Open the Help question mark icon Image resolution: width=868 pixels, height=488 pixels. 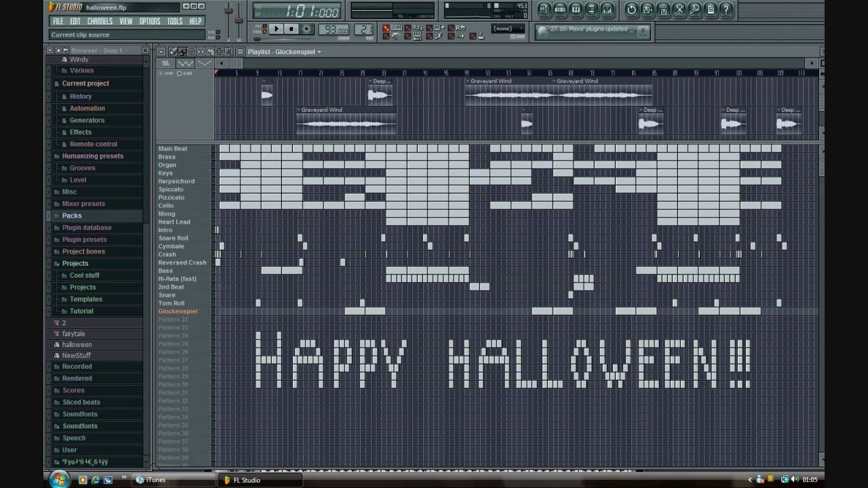(x=726, y=9)
